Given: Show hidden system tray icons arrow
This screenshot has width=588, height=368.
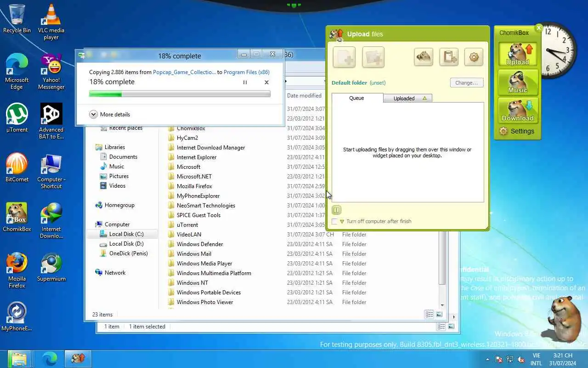Looking at the screenshot, I should (488, 359).
